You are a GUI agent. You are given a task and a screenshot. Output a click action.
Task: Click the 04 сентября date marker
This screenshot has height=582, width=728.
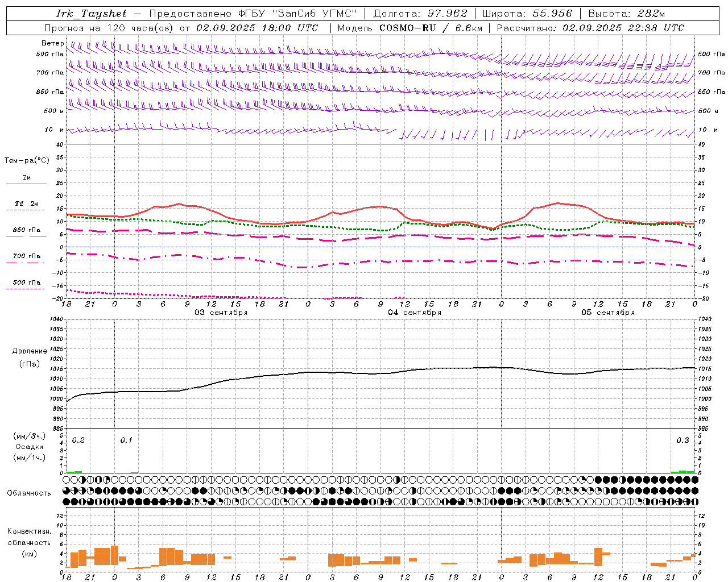[415, 312]
